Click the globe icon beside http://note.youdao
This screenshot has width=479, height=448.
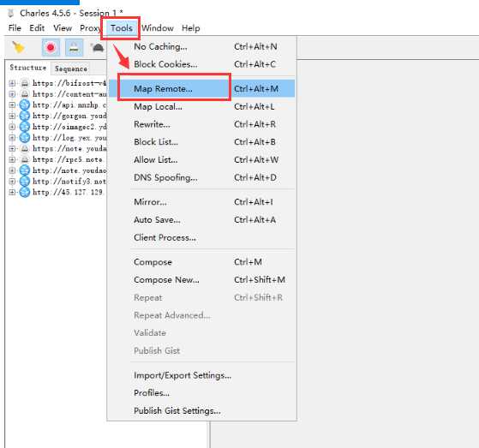pyautogui.click(x=25, y=170)
